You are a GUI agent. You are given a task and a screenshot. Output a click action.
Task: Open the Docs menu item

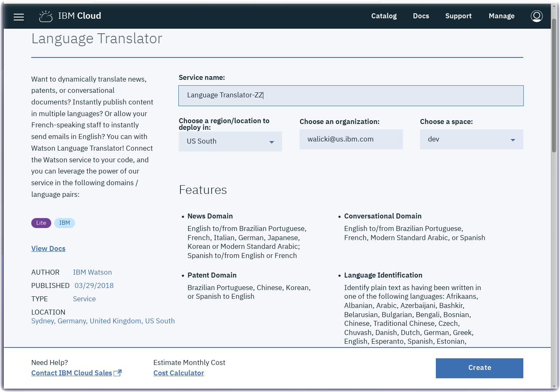click(421, 16)
